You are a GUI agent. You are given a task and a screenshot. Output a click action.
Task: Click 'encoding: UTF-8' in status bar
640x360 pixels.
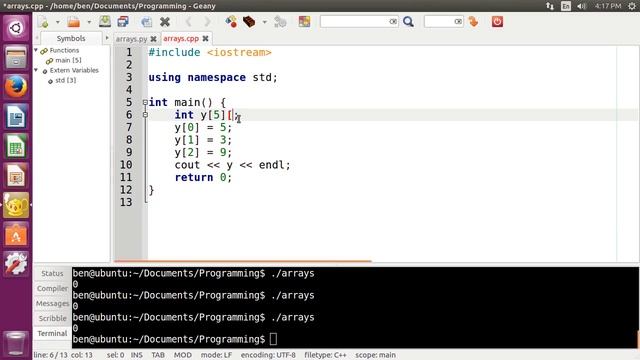tap(268, 355)
